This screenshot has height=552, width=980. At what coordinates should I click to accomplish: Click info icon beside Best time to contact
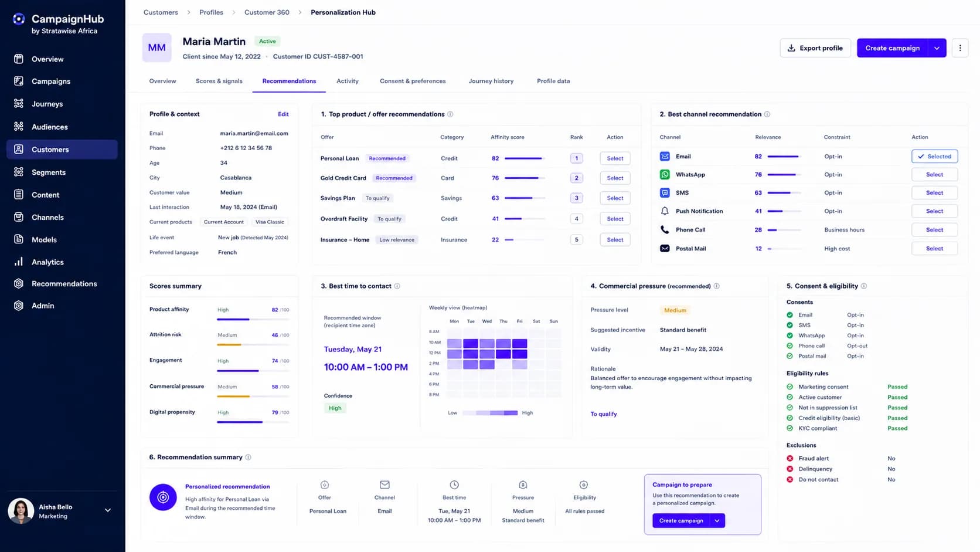(397, 286)
